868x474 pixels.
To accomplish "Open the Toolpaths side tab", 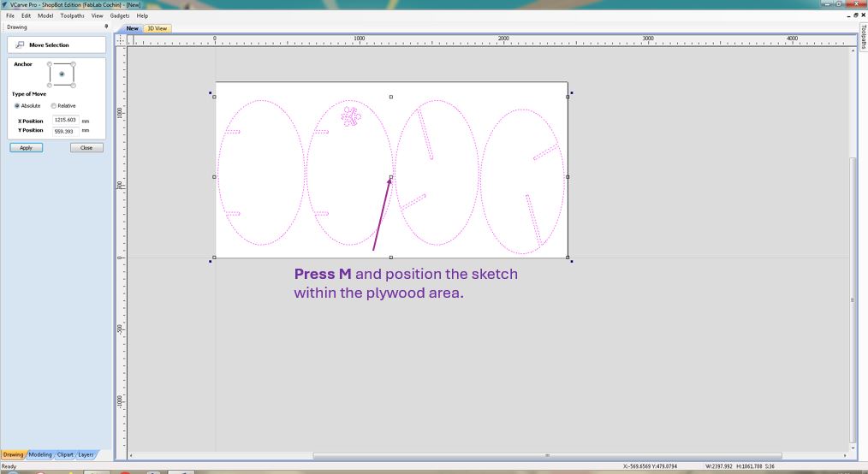I will tap(863, 37).
